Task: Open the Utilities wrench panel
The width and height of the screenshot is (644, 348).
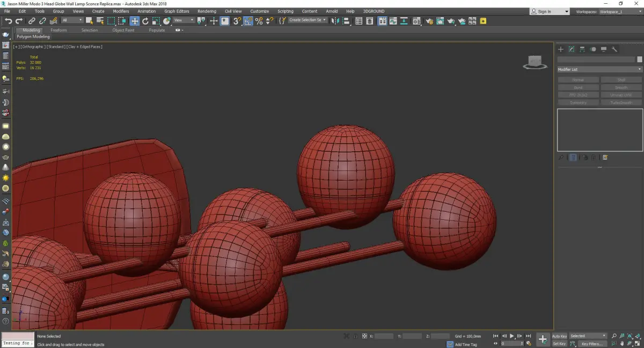Action: point(614,49)
